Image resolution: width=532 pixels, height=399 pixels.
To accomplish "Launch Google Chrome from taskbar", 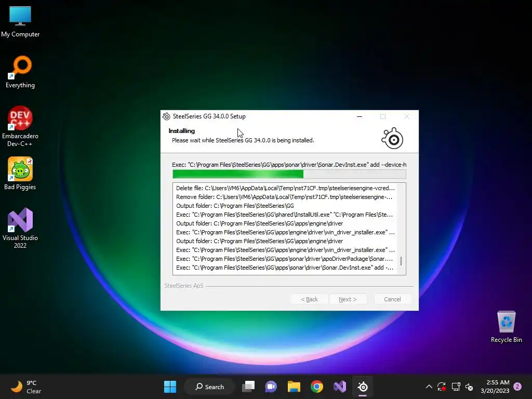I will click(317, 387).
